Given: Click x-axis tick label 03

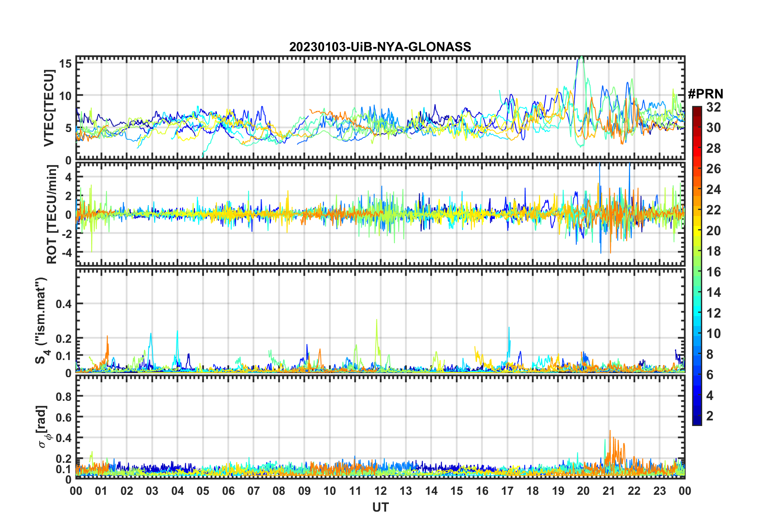Looking at the screenshot, I should coord(152,491).
